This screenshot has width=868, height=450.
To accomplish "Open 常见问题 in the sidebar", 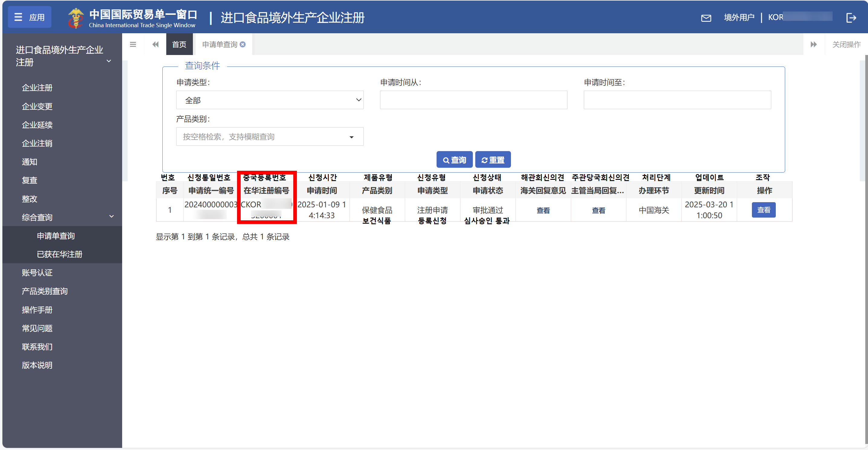I will (x=37, y=328).
